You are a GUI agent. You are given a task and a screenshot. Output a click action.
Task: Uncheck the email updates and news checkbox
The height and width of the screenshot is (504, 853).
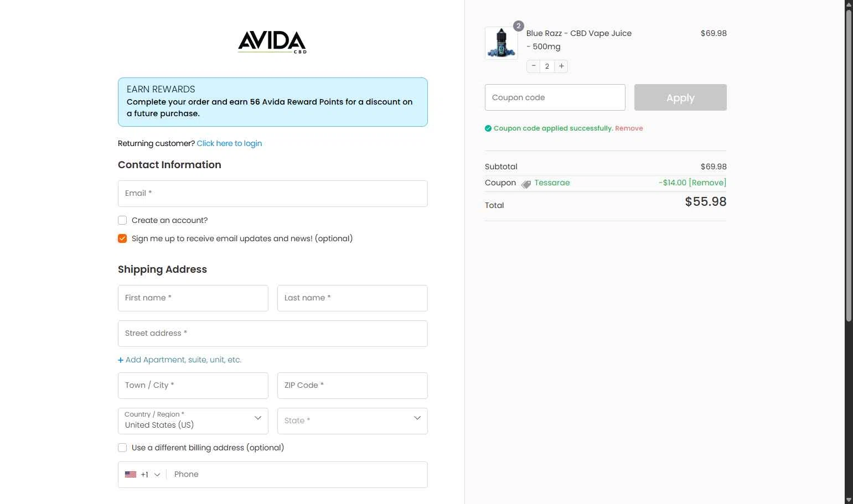pyautogui.click(x=122, y=238)
